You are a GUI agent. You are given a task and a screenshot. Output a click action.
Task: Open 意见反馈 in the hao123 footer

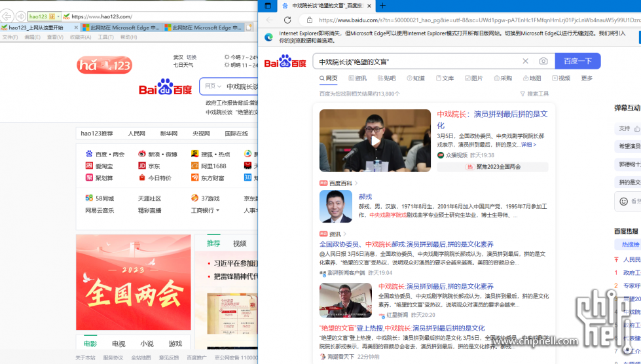point(169,357)
